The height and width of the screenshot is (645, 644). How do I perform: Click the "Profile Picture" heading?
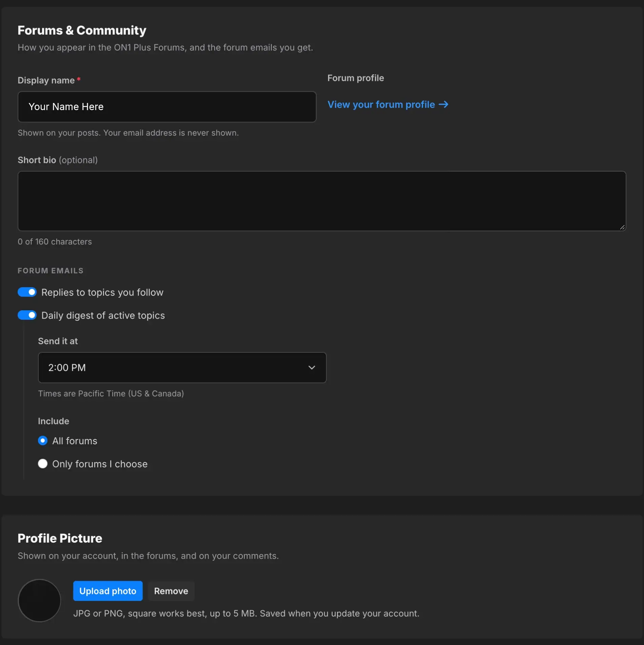click(60, 538)
